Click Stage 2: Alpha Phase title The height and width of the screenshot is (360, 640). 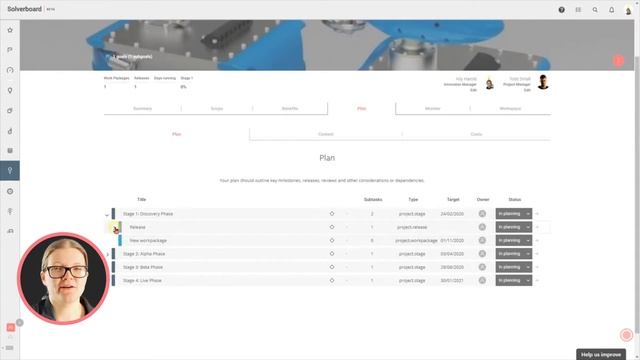click(144, 254)
